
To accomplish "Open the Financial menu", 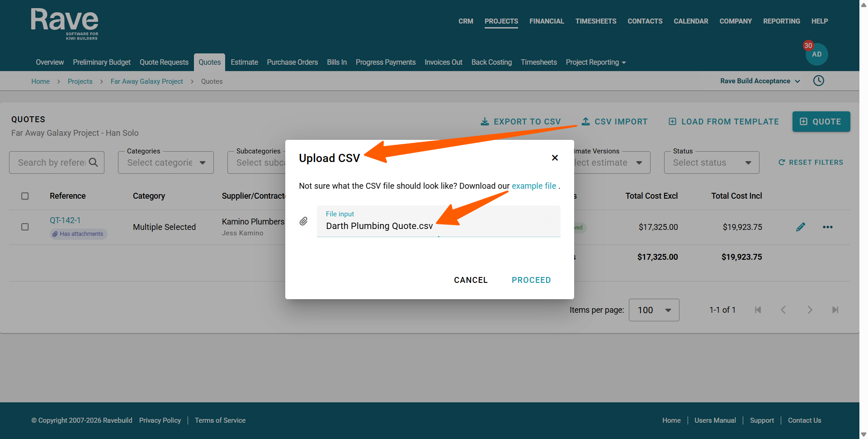I will (x=547, y=21).
